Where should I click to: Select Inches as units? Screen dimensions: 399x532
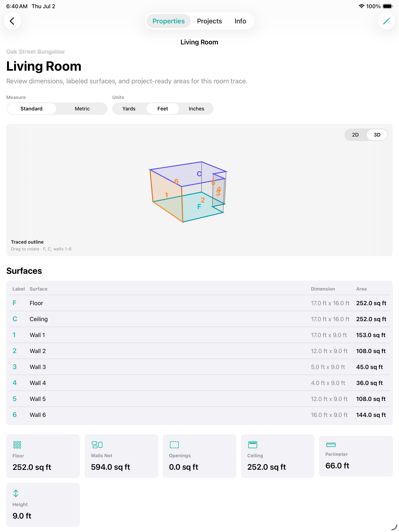tap(196, 109)
